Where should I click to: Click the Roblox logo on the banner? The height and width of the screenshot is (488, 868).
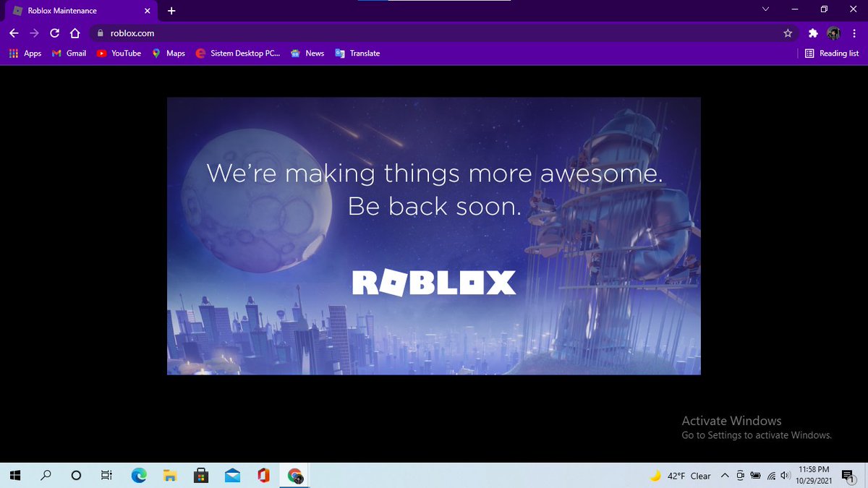tap(434, 283)
